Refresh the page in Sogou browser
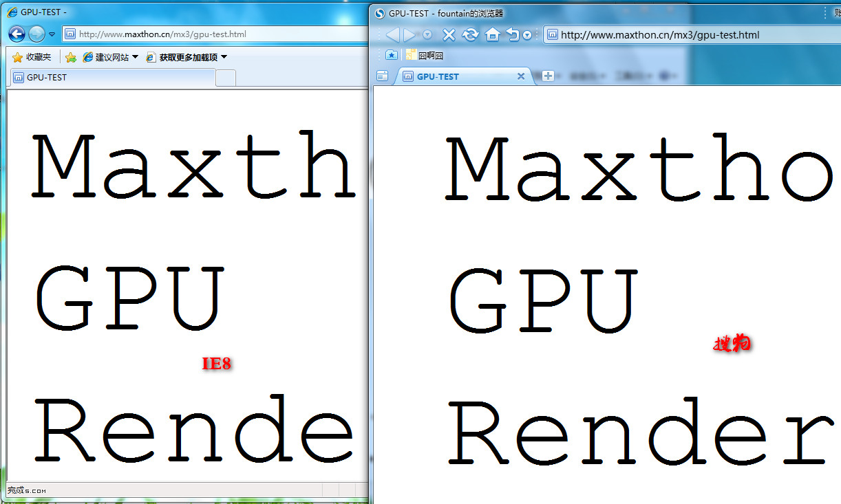Screen dimensions: 841x504 470,34
